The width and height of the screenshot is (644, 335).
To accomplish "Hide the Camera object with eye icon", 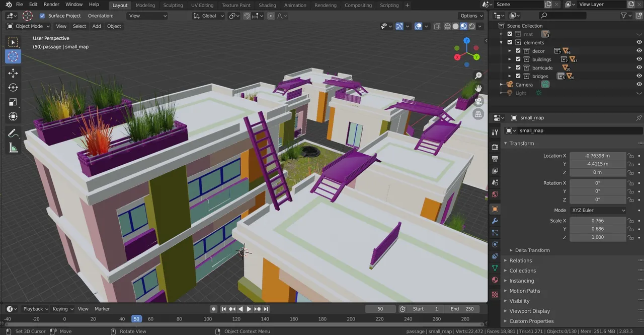I will tap(639, 85).
